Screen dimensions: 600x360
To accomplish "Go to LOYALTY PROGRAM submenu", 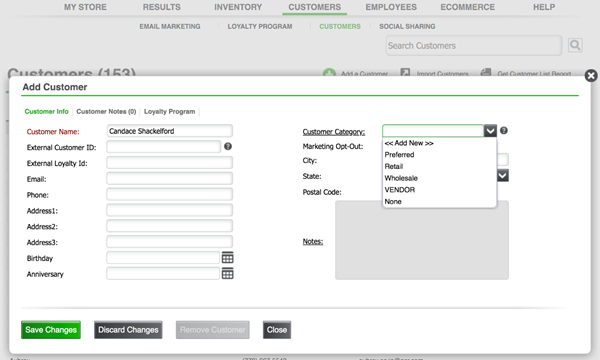I will (260, 26).
